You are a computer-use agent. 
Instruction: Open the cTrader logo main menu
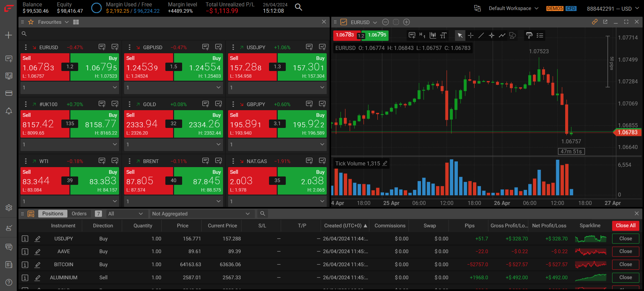pos(9,8)
